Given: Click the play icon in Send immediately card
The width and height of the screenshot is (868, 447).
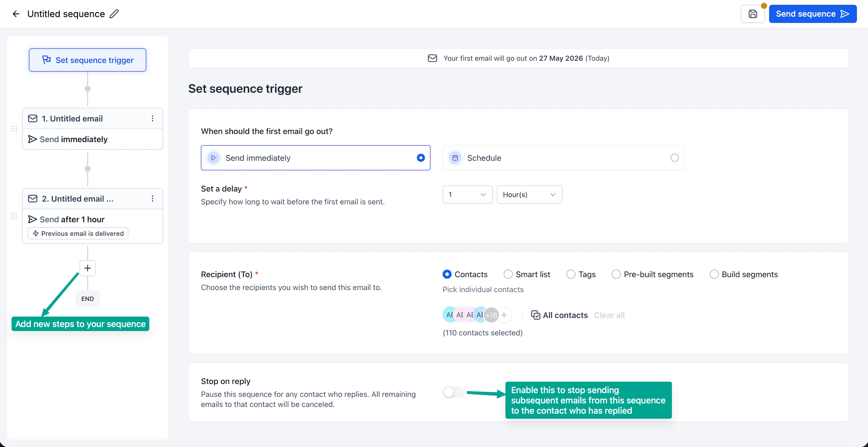Looking at the screenshot, I should (213, 158).
